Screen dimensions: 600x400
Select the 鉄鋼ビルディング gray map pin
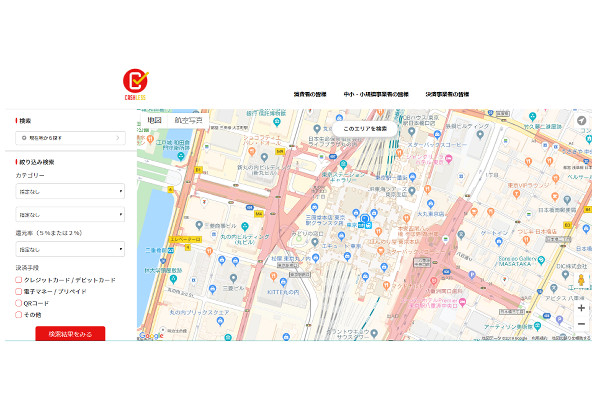[x=480, y=134]
